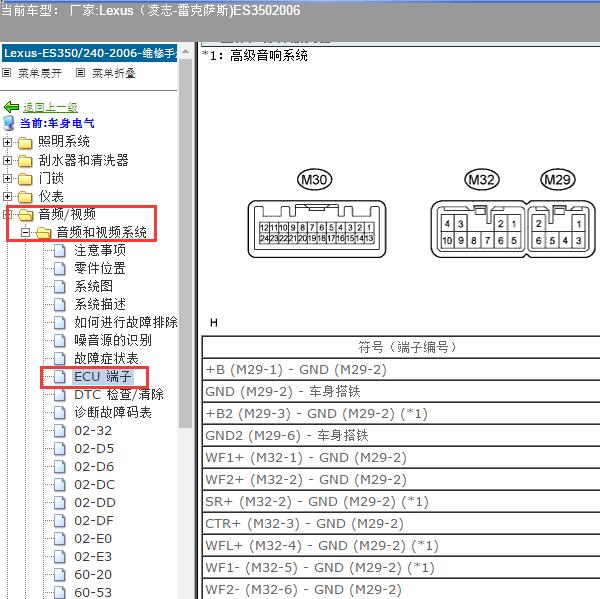Select the 诊断故障码表 item
This screenshot has height=599, width=600.
[112, 412]
